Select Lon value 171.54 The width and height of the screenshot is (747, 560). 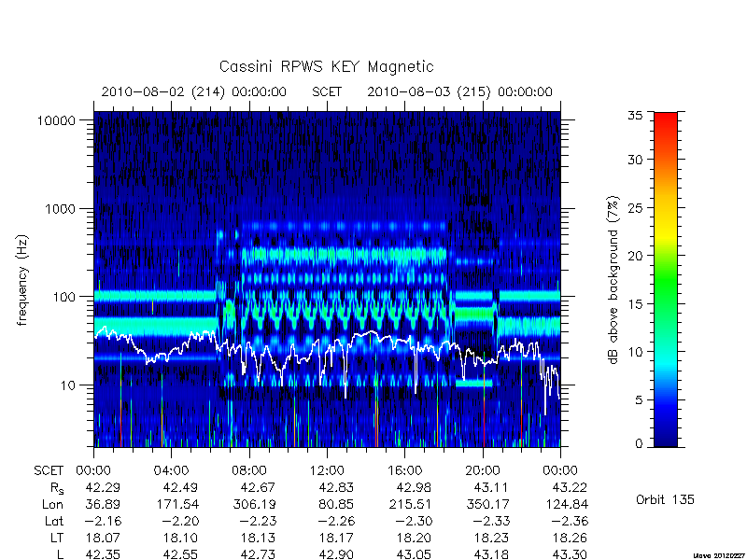tap(176, 504)
